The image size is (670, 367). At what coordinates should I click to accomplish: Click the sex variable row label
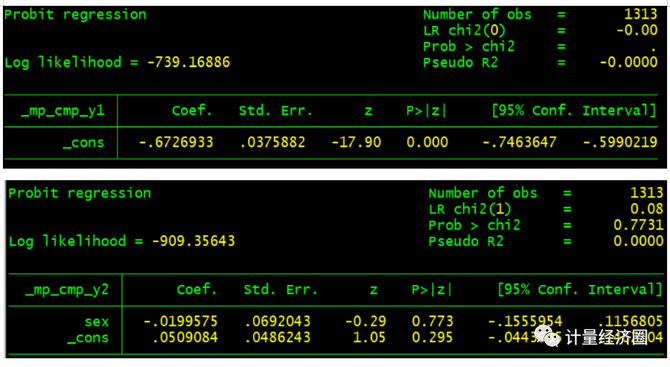pyautogui.click(x=97, y=321)
